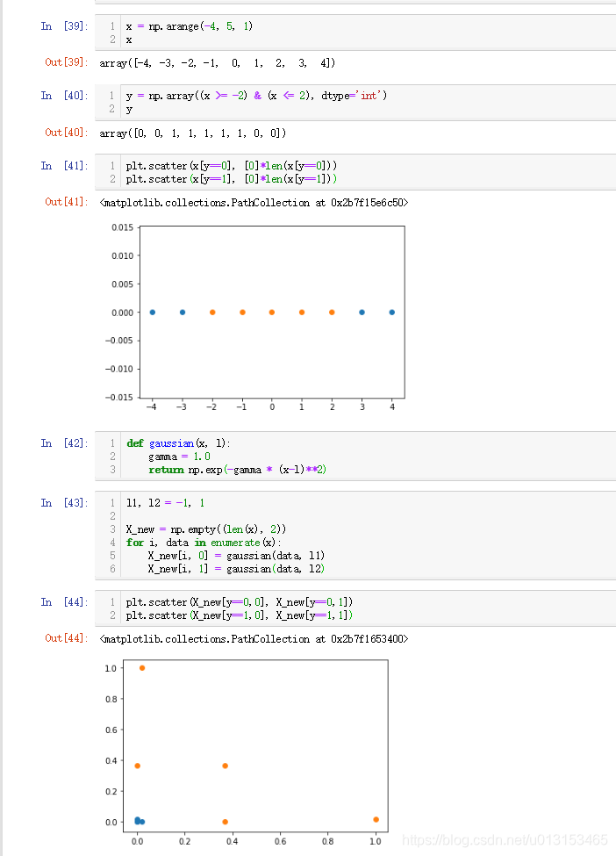Viewport: 616px width, 856px height.
Task: Click the PathCollection output ending in 0x2b7f1653400
Action: point(254,639)
